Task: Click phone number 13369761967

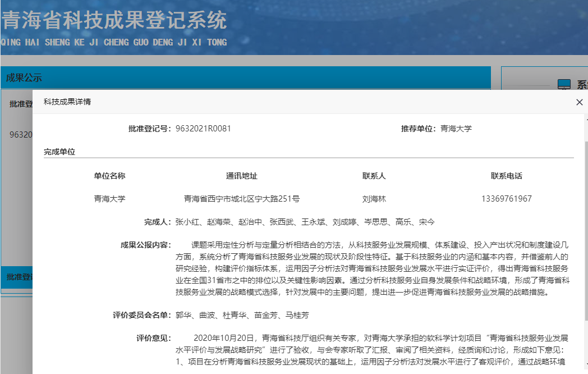Action: pos(506,199)
